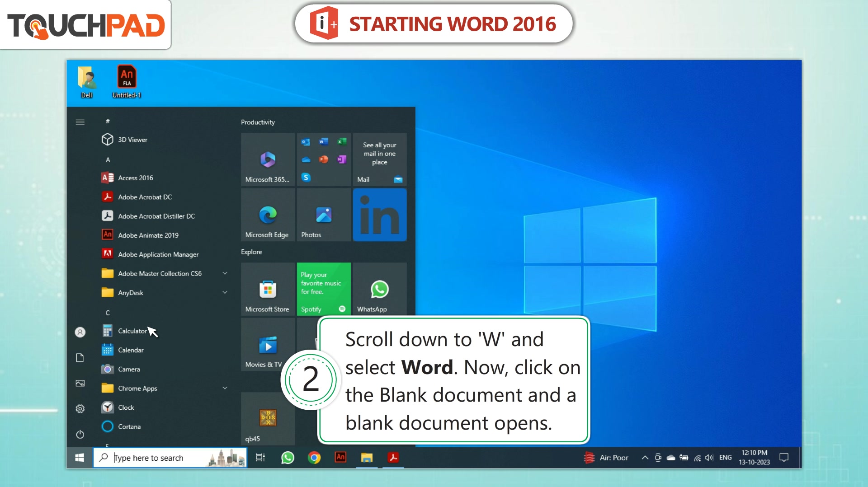
Task: Open WhatsApp from the taskbar
Action: (x=288, y=458)
